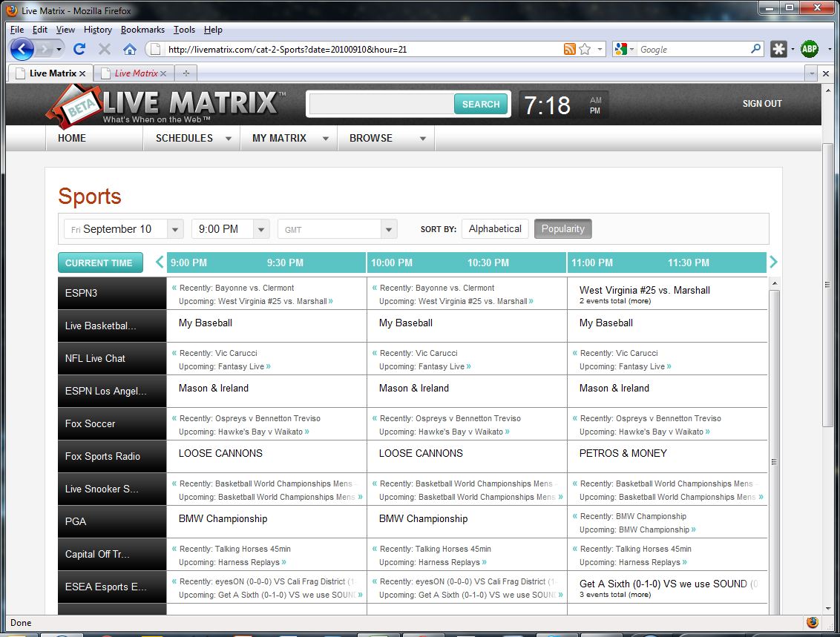Open the Fox Soccer channel
This screenshot has width=840, height=637.
coord(112,423)
